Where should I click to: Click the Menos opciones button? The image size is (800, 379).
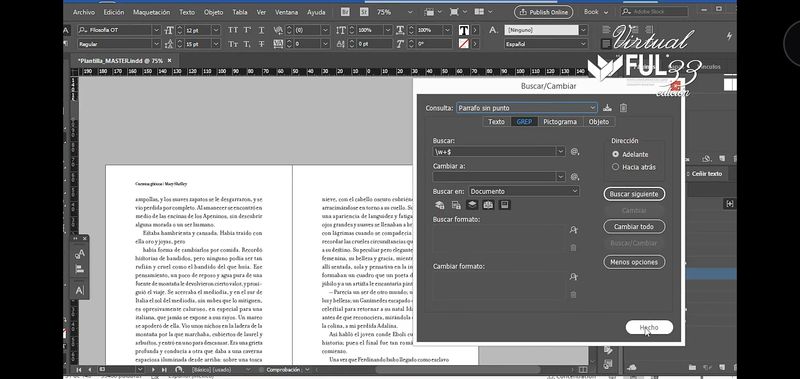(634, 262)
